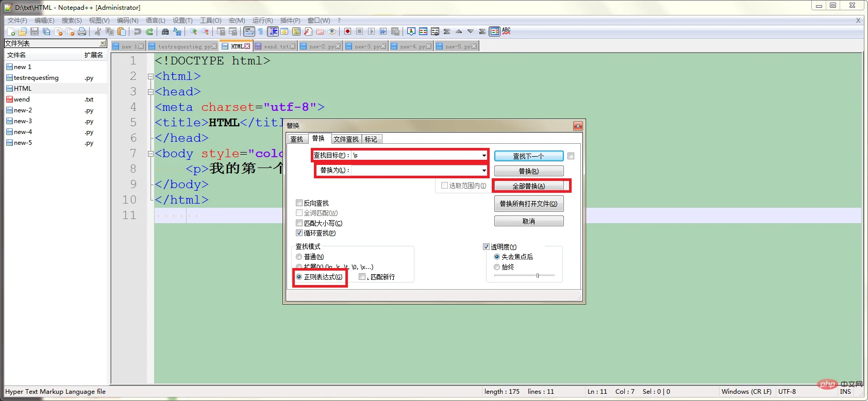Click the 查找下一个 button

(x=528, y=156)
